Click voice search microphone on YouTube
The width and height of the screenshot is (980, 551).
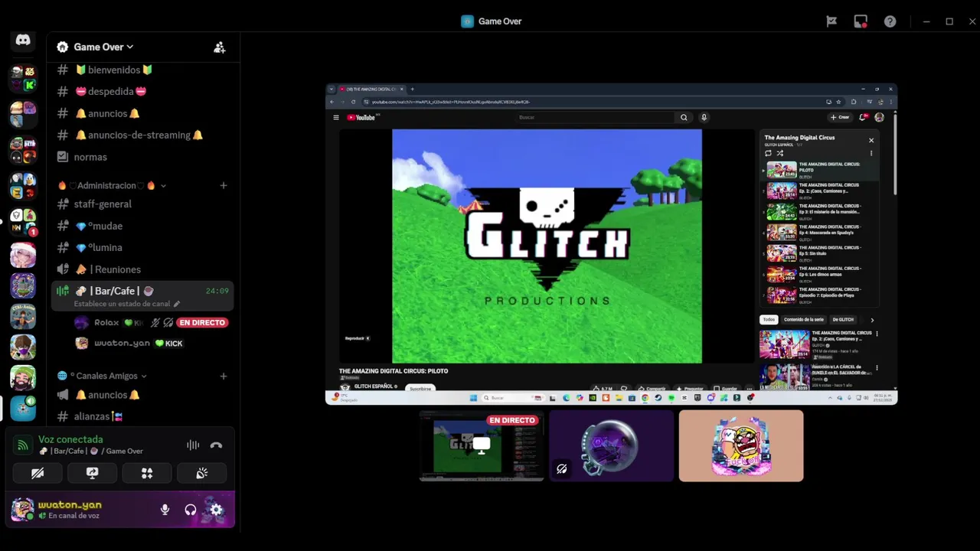(704, 117)
